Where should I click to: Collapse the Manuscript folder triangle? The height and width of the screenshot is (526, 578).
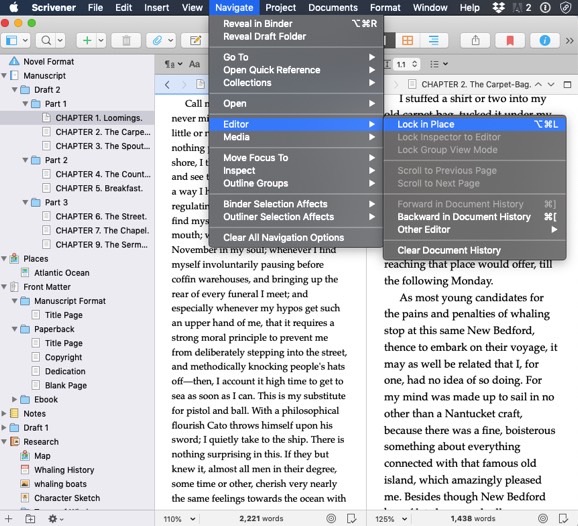(4, 76)
